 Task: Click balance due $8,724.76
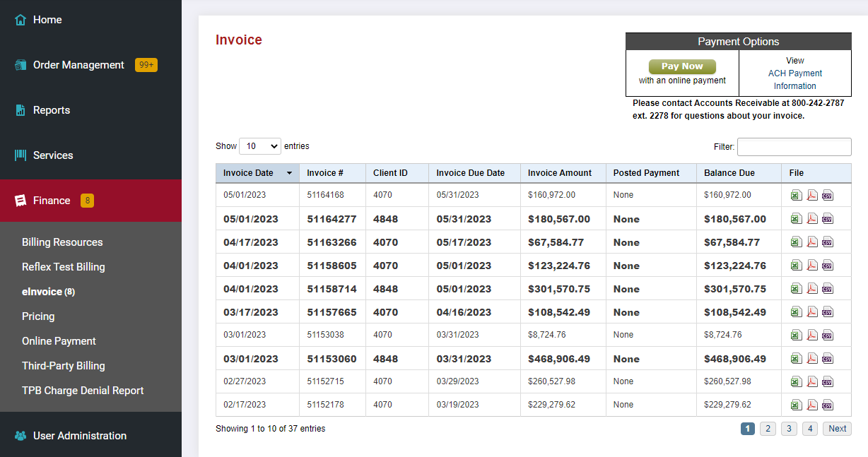[723, 335]
